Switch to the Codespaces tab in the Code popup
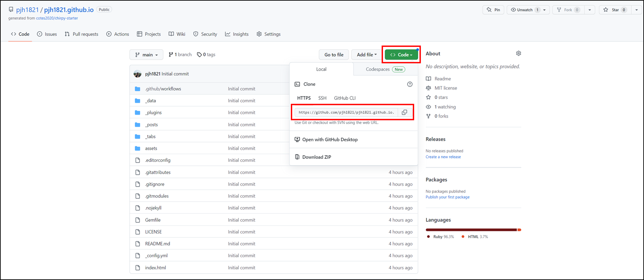The height and width of the screenshot is (280, 644). (385, 69)
